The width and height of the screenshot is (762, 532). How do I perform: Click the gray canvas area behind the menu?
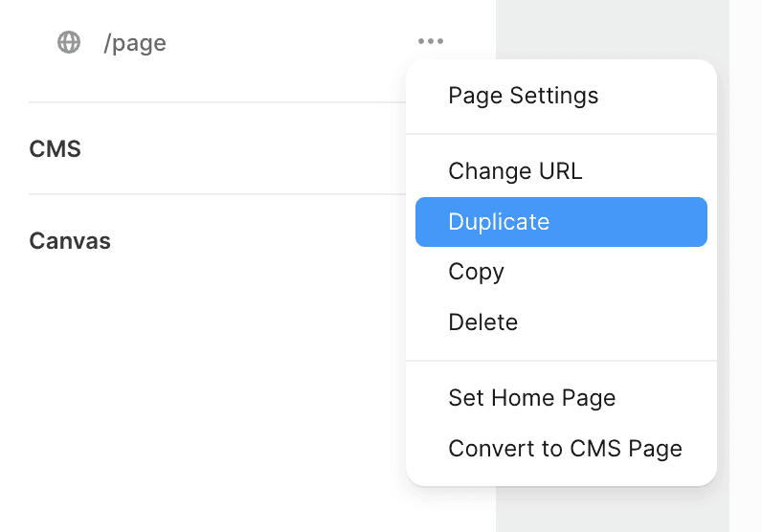[613, 29]
